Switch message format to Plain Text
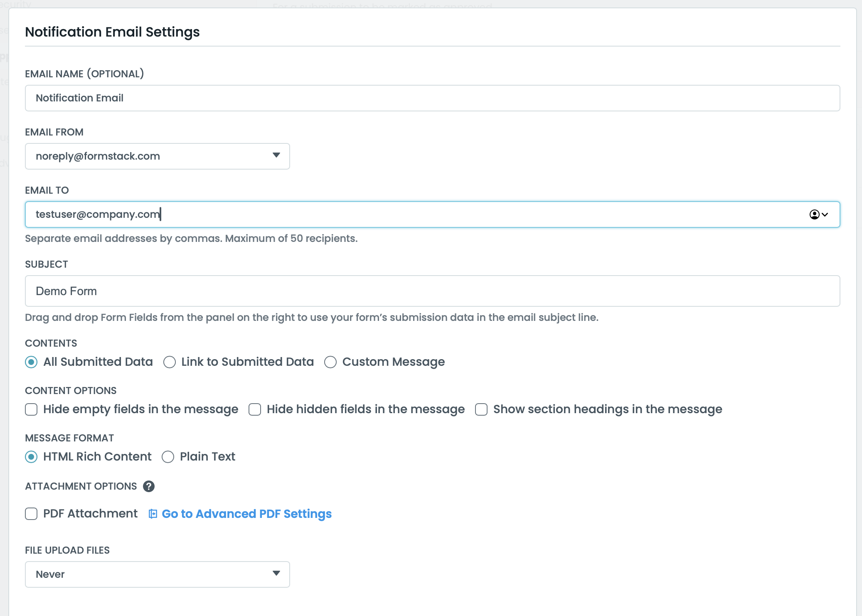862x616 pixels. (168, 457)
